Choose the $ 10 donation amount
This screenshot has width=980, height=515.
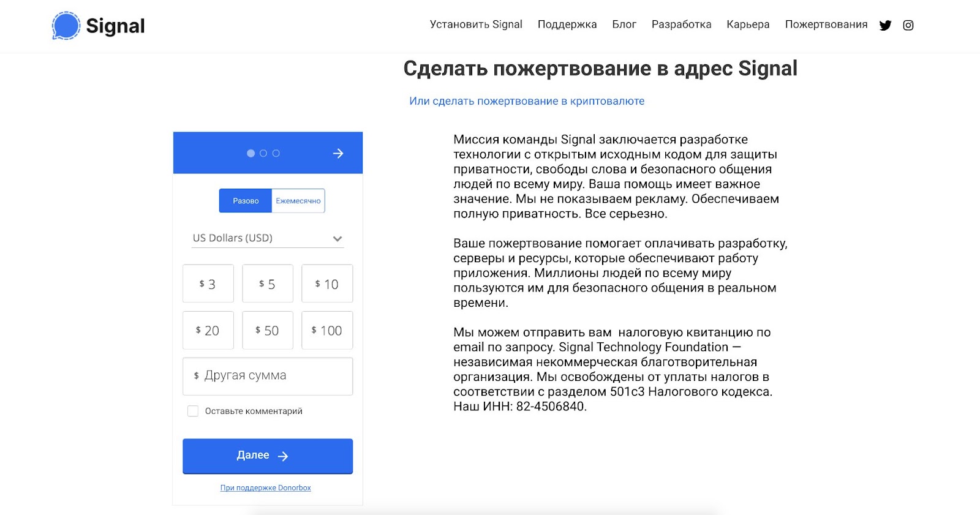[x=327, y=284]
